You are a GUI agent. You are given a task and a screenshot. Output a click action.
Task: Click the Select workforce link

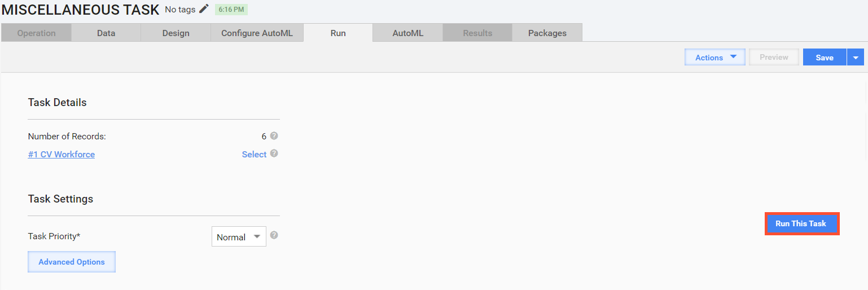point(254,154)
